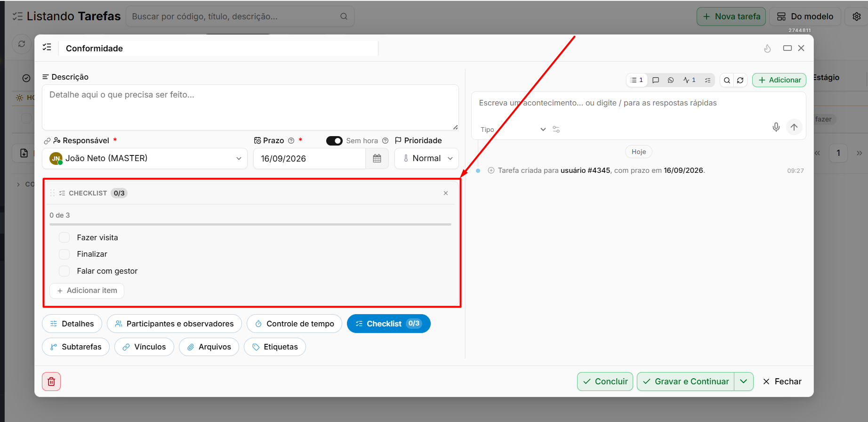The width and height of the screenshot is (868, 422).
Task: Expand the Tipo dropdown in the event box
Action: [513, 130]
